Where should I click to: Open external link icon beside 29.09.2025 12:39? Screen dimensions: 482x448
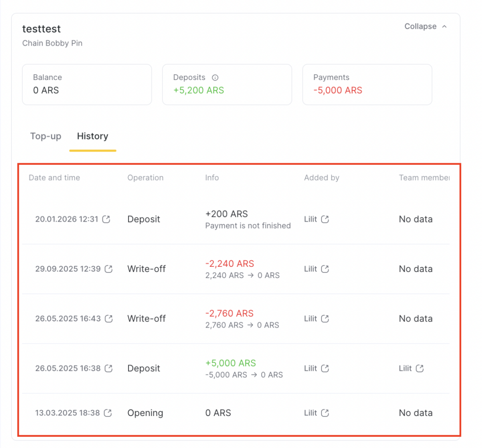[108, 269]
